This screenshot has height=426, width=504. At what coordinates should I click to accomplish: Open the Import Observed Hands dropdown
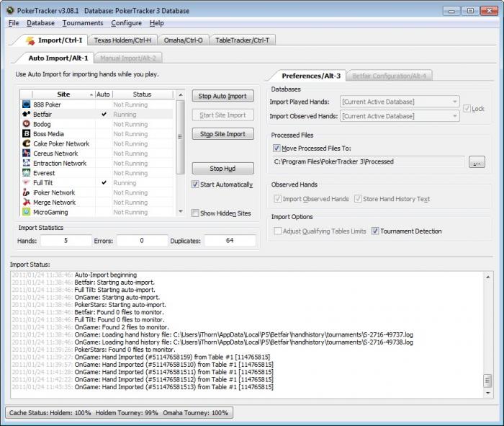[400, 116]
